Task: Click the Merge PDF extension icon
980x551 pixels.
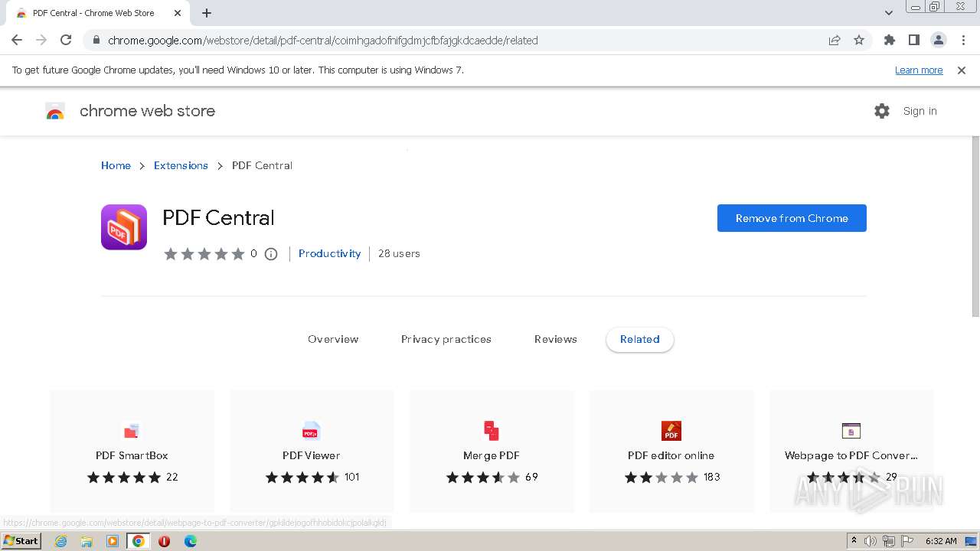Action: (492, 431)
